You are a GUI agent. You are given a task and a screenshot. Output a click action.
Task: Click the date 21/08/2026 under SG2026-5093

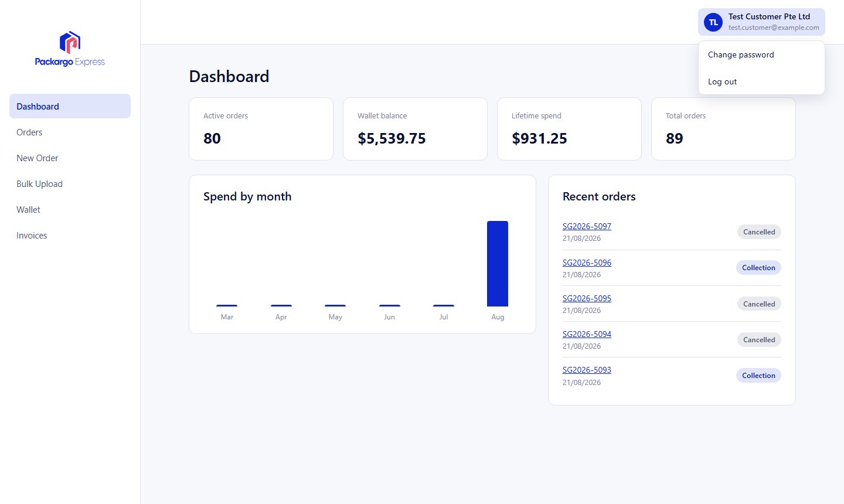coord(581,383)
